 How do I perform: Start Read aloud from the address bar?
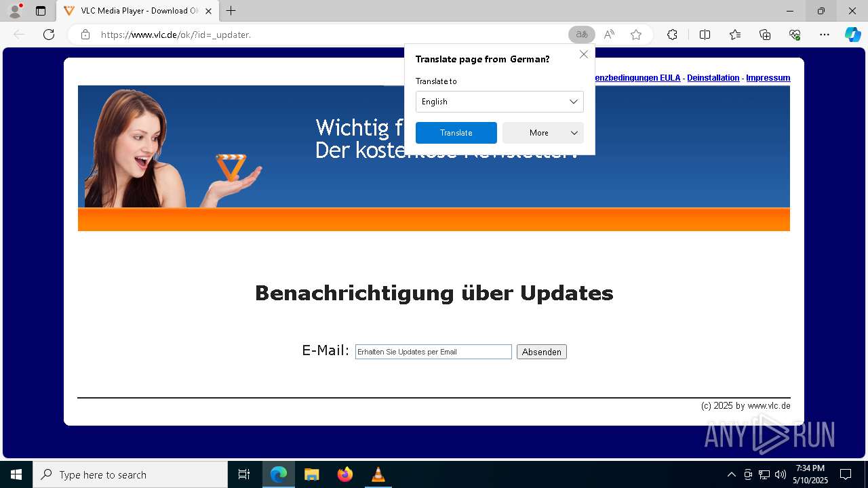coord(609,35)
